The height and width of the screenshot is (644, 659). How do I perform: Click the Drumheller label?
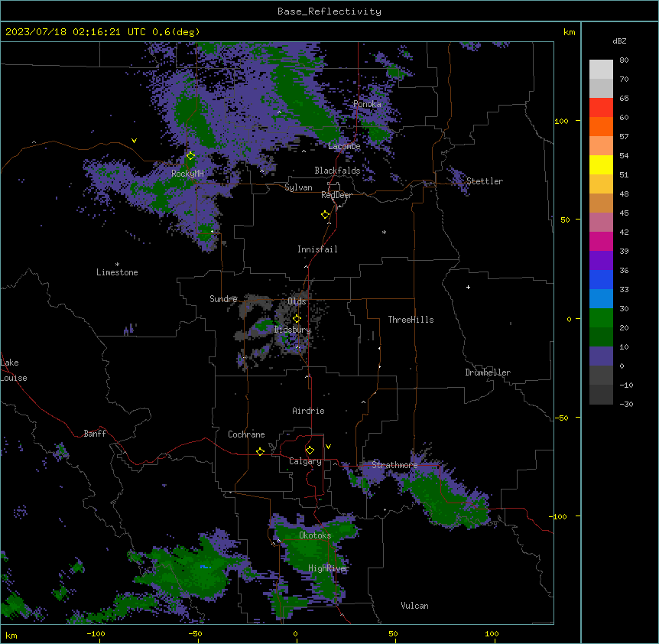click(488, 372)
